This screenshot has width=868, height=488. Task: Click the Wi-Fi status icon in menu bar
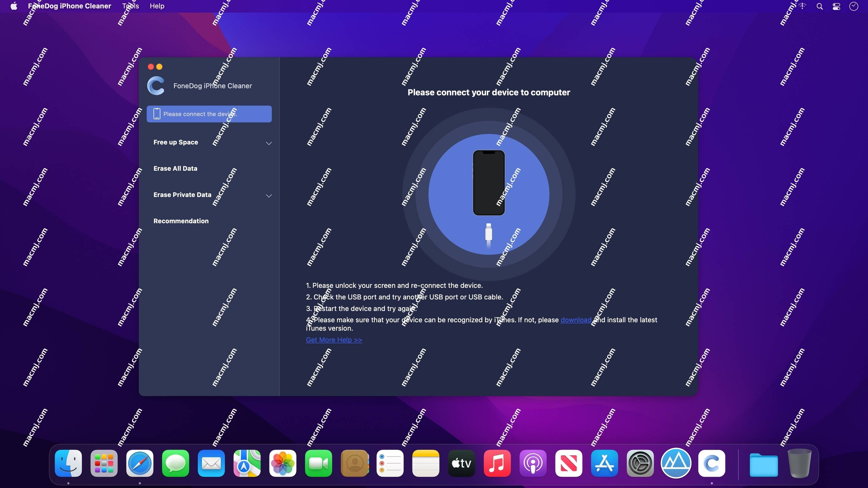[x=802, y=6]
